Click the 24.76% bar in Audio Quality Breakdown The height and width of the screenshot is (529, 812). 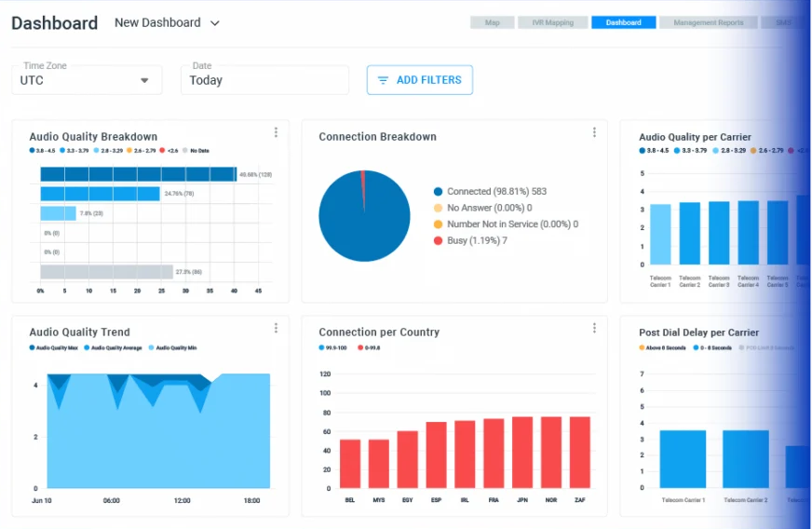(100, 194)
